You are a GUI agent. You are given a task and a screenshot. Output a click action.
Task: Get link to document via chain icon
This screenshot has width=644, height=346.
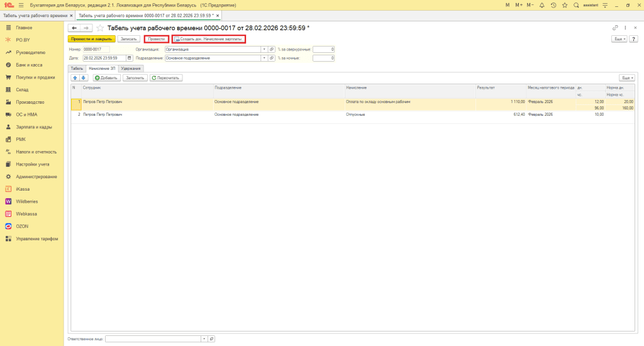(x=615, y=28)
